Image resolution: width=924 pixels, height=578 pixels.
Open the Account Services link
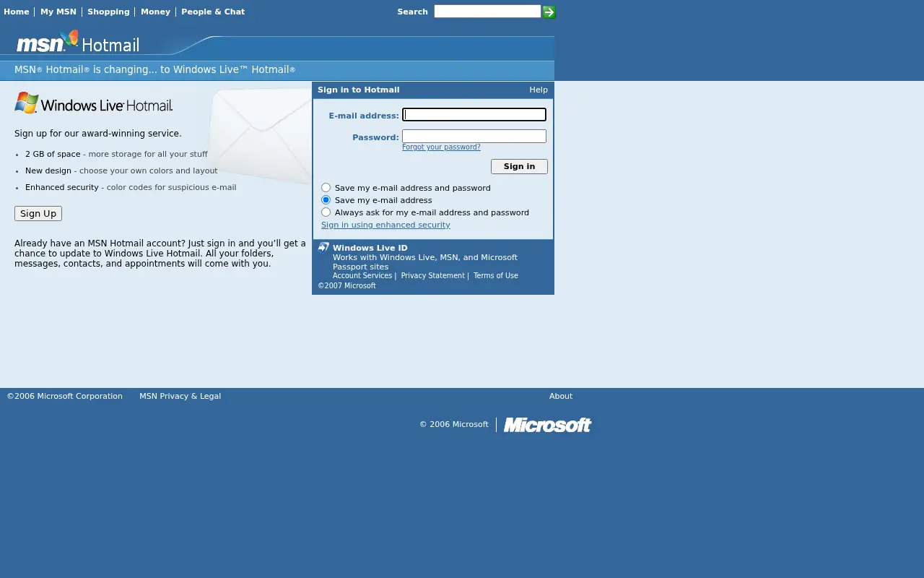click(362, 276)
